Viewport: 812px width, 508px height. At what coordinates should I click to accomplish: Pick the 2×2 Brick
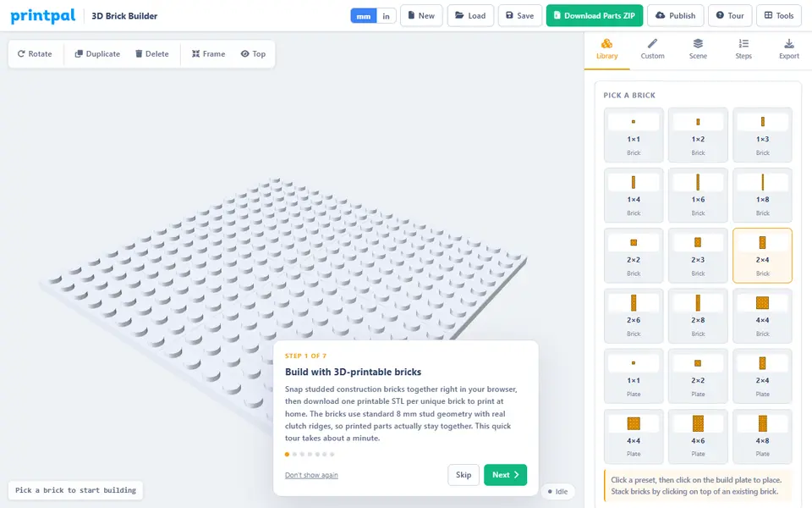[634, 256]
